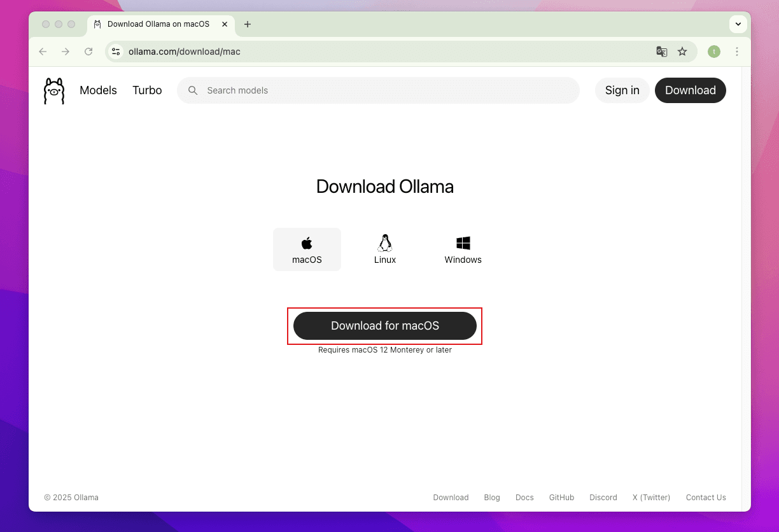
Task: Select the Windows logo icon
Action: pyautogui.click(x=463, y=242)
